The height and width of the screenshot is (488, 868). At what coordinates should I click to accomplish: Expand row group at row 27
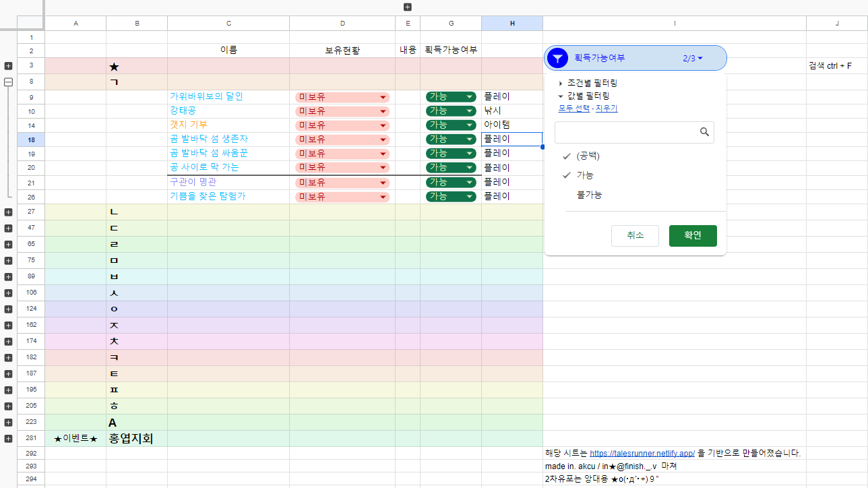pos(9,212)
